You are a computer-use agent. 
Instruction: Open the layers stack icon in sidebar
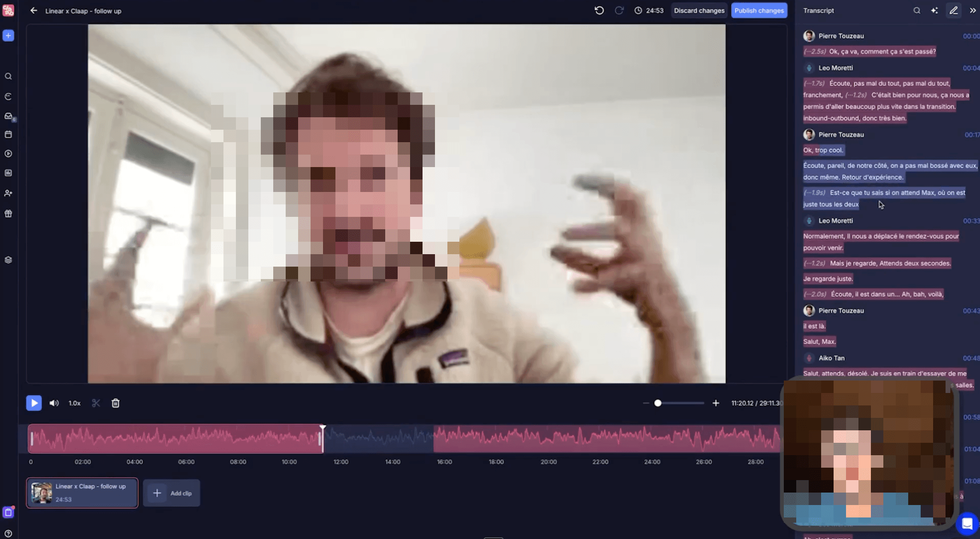pos(8,260)
